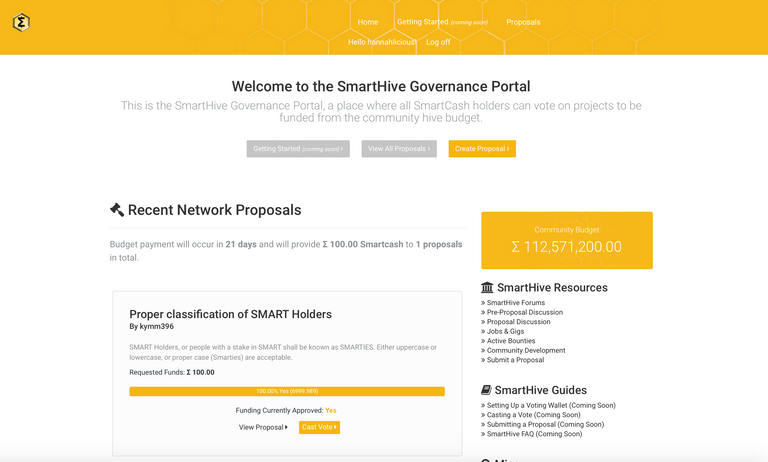Click the SmartHive Guides heading text
768x462 pixels.
[x=541, y=390]
